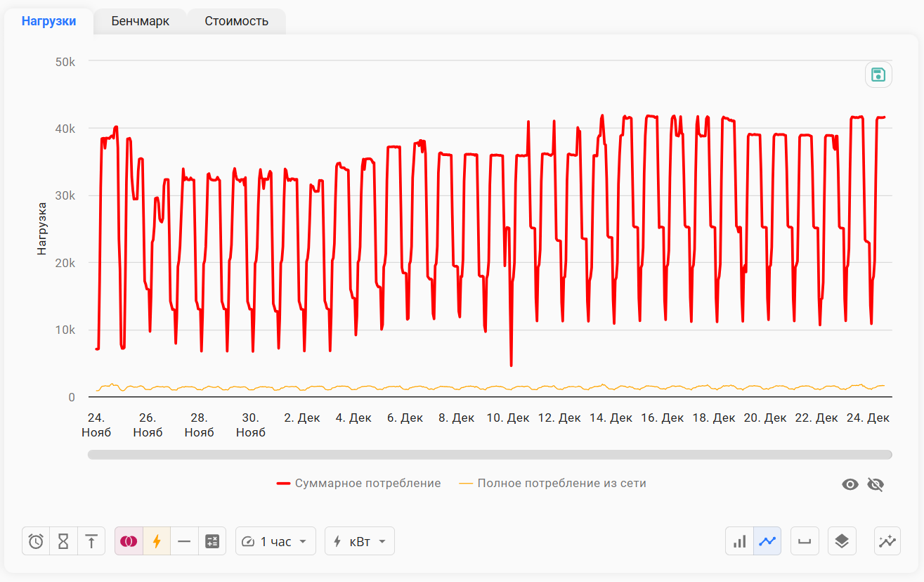924x582 pixels.
Task: Click the space bar bracket icon
Action: [805, 541]
